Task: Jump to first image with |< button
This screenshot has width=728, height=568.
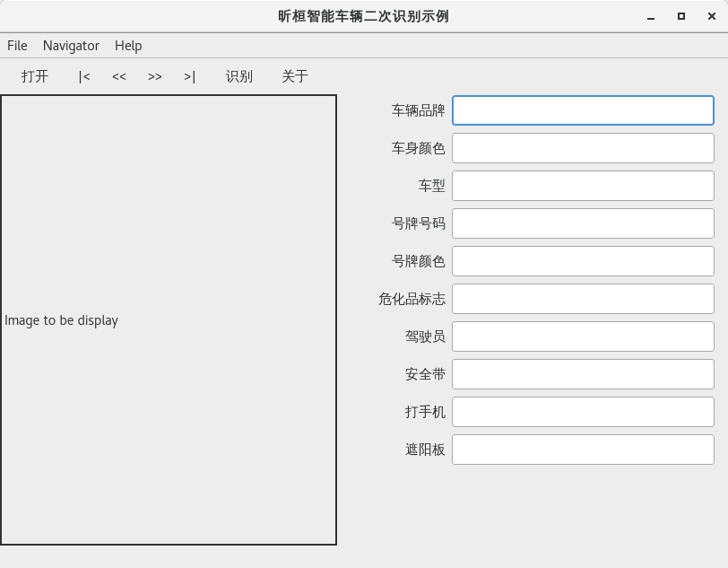Action: pos(84,76)
